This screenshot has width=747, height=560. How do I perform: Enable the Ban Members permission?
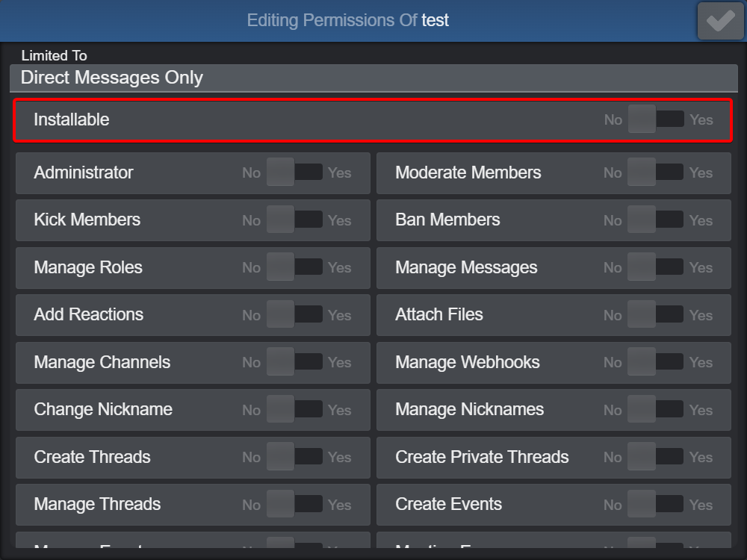click(656, 220)
